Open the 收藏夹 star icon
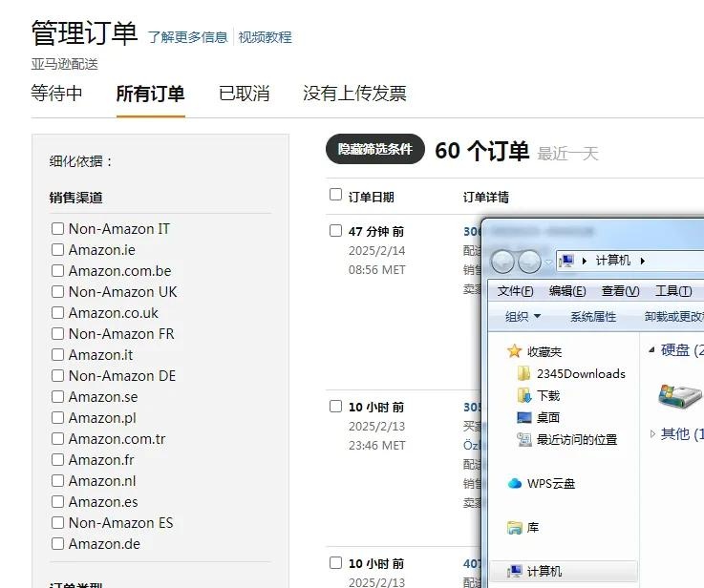Image resolution: width=704 pixels, height=588 pixels. click(514, 351)
